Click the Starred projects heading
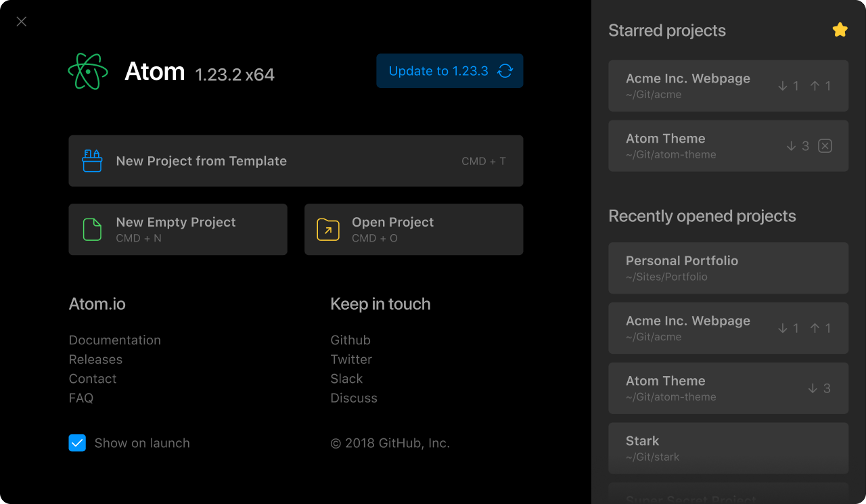Viewport: 866px width, 504px height. point(667,30)
